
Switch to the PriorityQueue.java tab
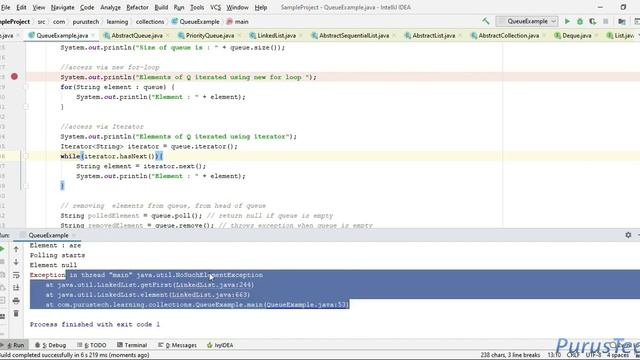point(210,36)
